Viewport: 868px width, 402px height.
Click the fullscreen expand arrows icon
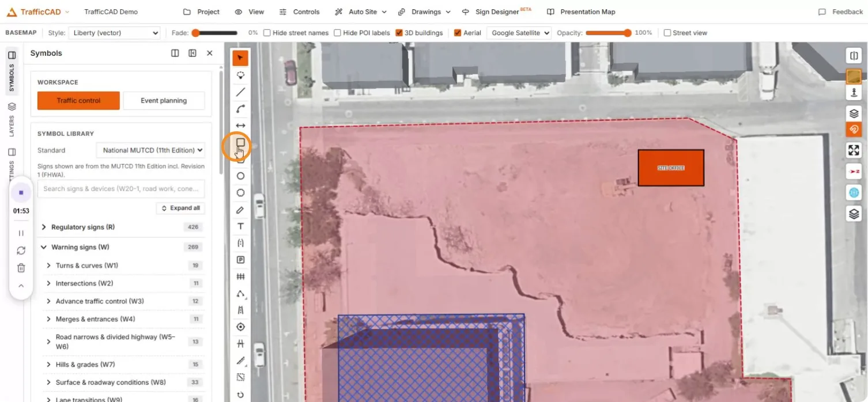click(x=854, y=150)
